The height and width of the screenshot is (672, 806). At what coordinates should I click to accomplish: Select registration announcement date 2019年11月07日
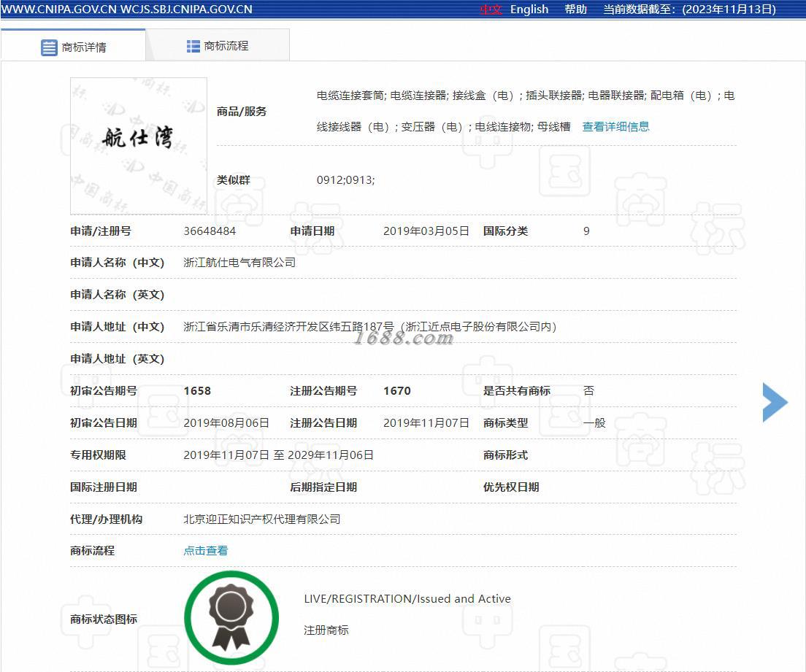coord(426,422)
